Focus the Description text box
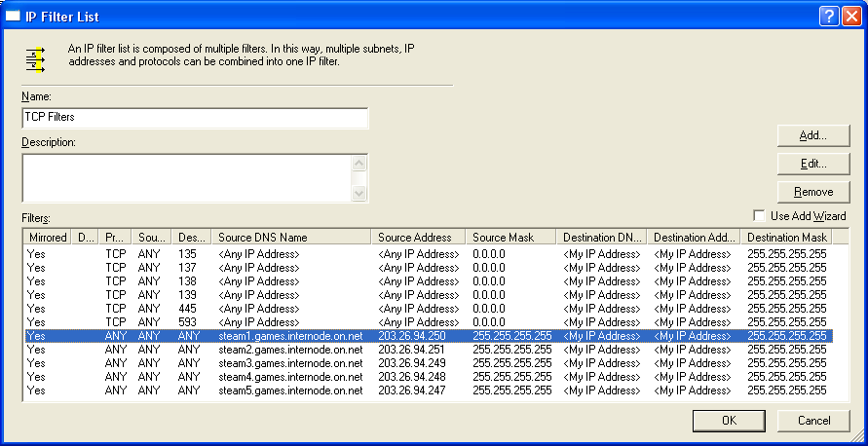Viewport: 868px width, 446px height. tap(187, 177)
